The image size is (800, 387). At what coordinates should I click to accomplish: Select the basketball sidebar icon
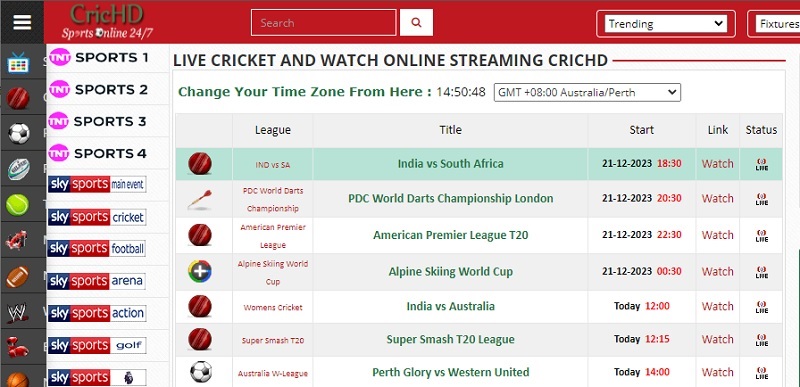tap(18, 380)
